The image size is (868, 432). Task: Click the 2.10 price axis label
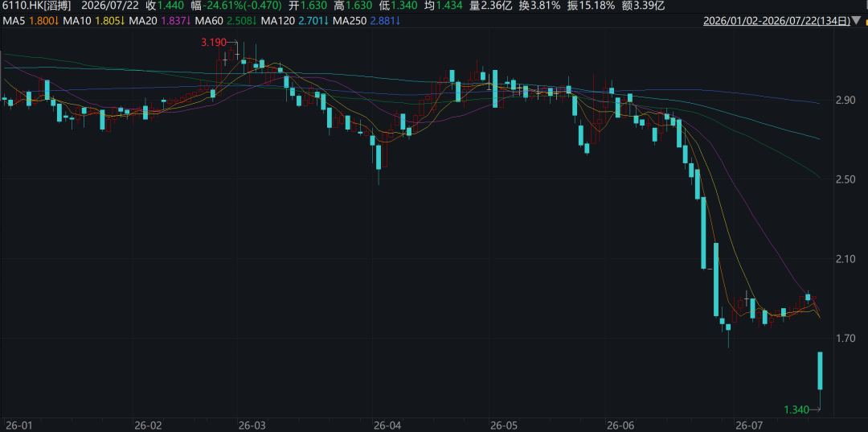tap(847, 259)
